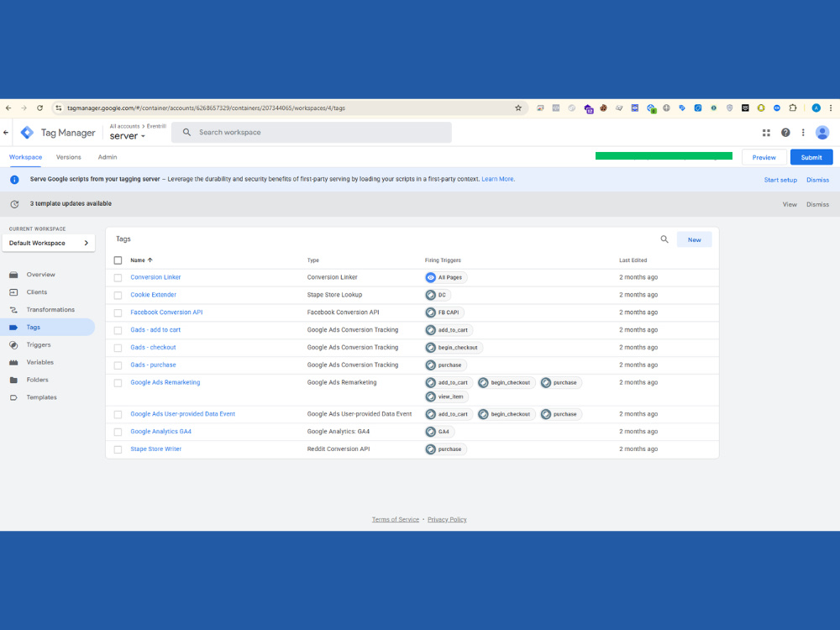The image size is (840, 630).
Task: Click the Preview button
Action: 764,158
